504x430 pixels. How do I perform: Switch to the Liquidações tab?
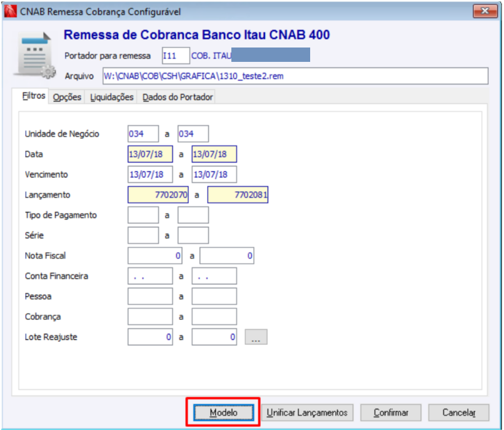(x=111, y=97)
